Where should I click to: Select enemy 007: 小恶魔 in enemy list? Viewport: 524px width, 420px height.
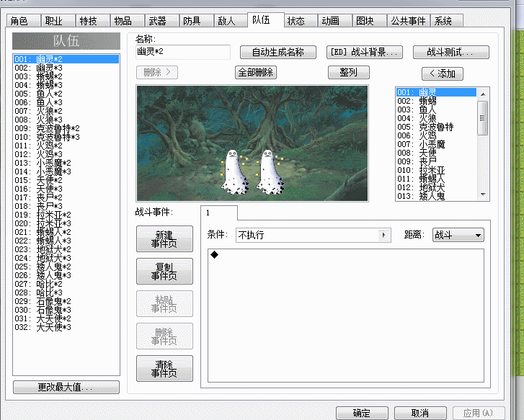(436, 144)
